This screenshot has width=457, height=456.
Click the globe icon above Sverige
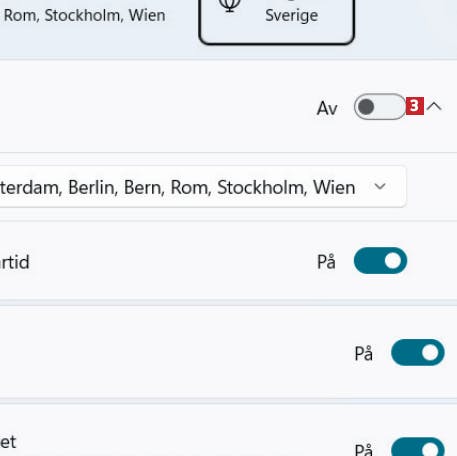(230, 5)
